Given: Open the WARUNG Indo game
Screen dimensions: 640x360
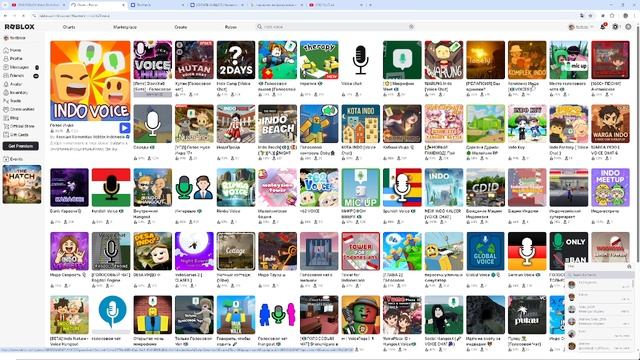Looking at the screenshot, I should point(444,60).
